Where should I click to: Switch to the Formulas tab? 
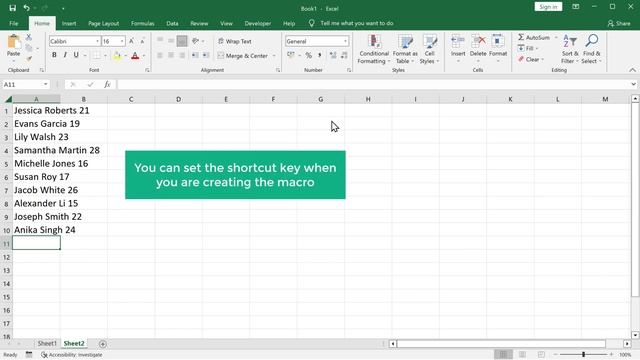click(142, 23)
